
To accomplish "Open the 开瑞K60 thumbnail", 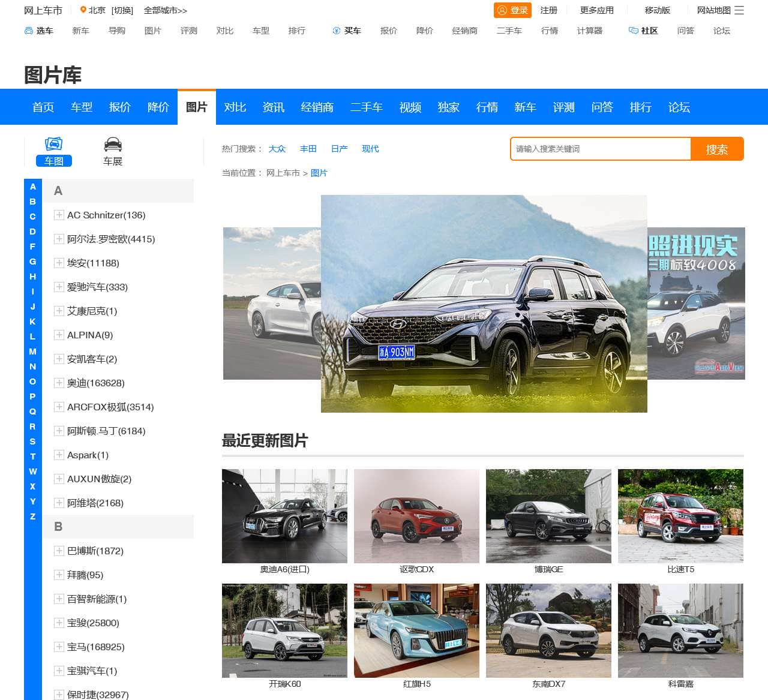I will 284,630.
